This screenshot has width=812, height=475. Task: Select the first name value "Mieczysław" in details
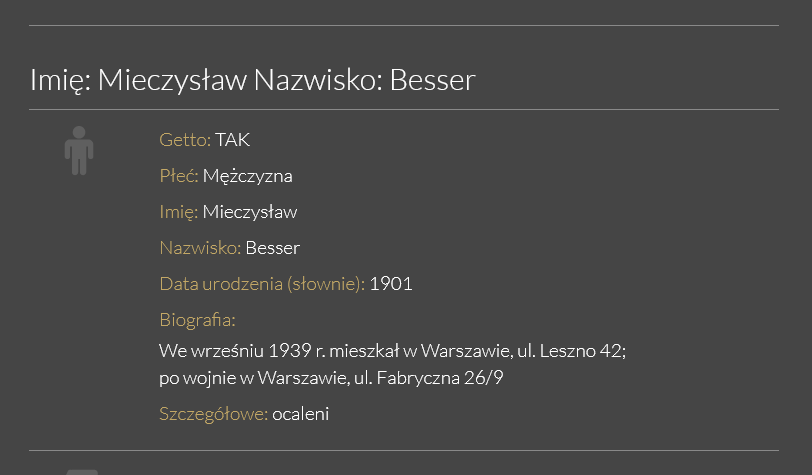point(250,212)
